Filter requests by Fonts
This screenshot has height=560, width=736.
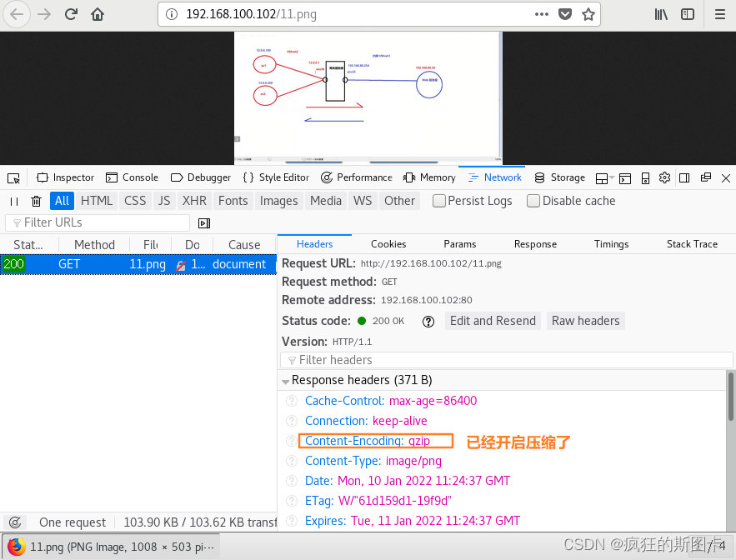(x=233, y=201)
